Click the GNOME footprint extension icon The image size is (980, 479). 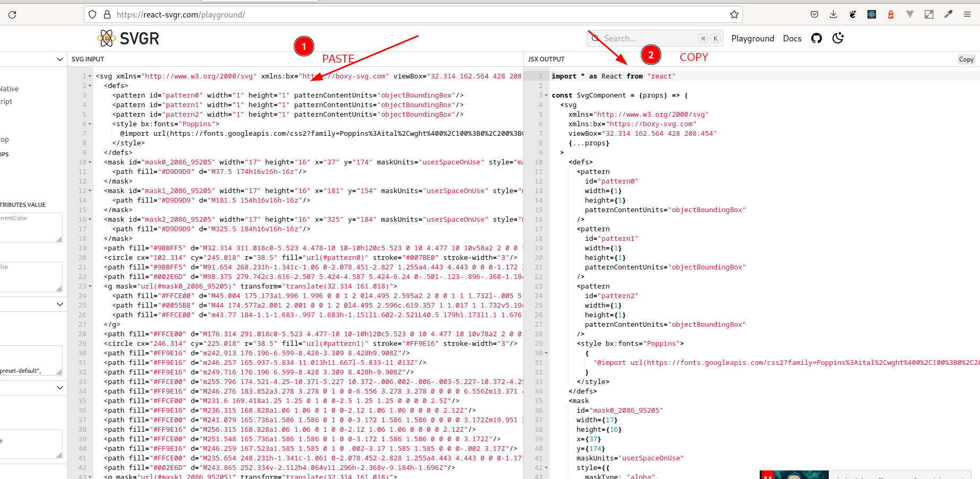[852, 14]
